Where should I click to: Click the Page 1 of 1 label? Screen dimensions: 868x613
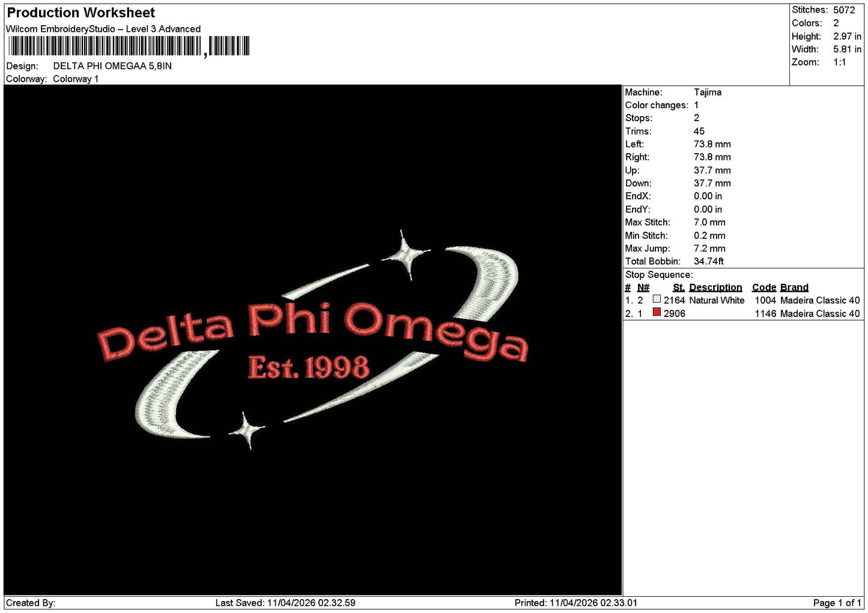(x=837, y=603)
